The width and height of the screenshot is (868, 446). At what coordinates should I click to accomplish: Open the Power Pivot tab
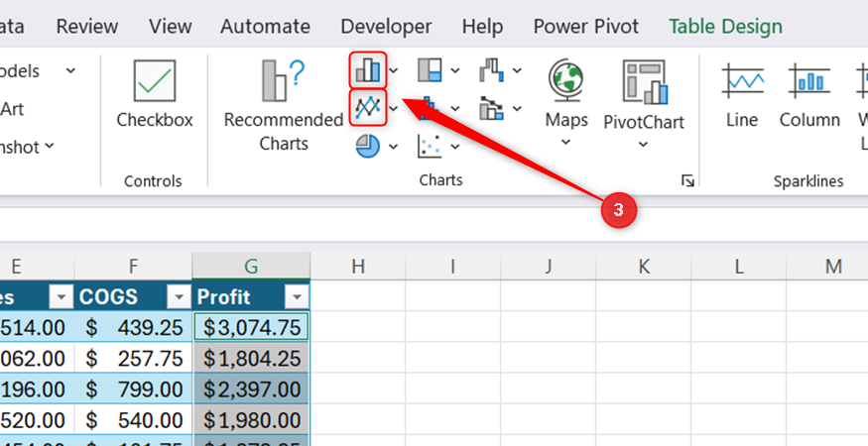click(585, 26)
